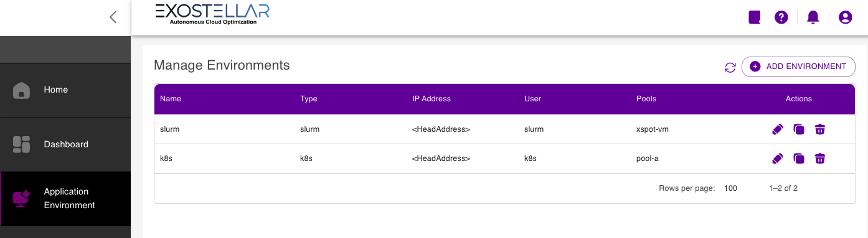Click the k8s user cell
Screen dimensions: 868x238
(531, 158)
